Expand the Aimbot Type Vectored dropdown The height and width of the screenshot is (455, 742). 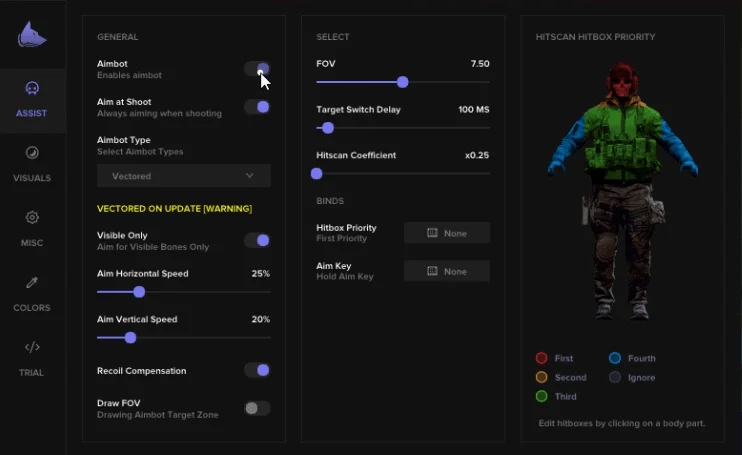(x=184, y=176)
